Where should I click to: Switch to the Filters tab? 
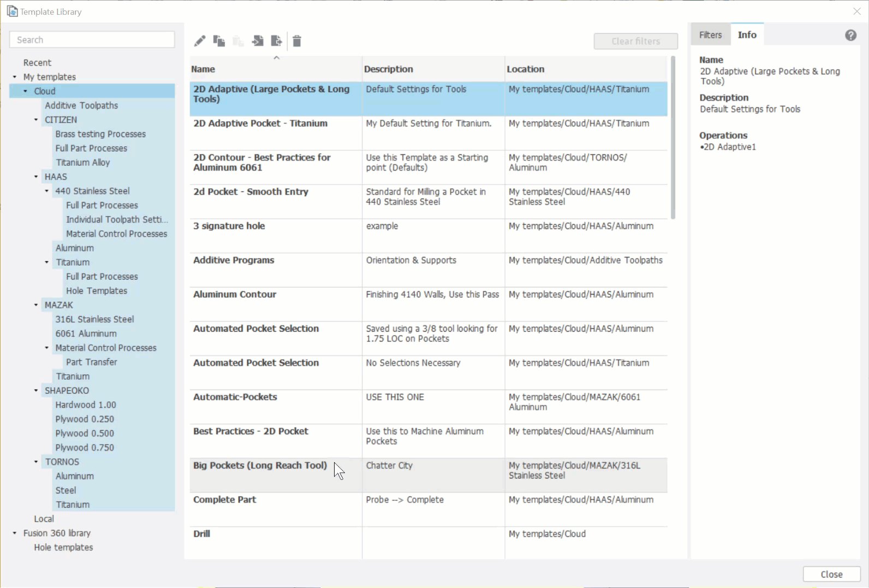711,35
